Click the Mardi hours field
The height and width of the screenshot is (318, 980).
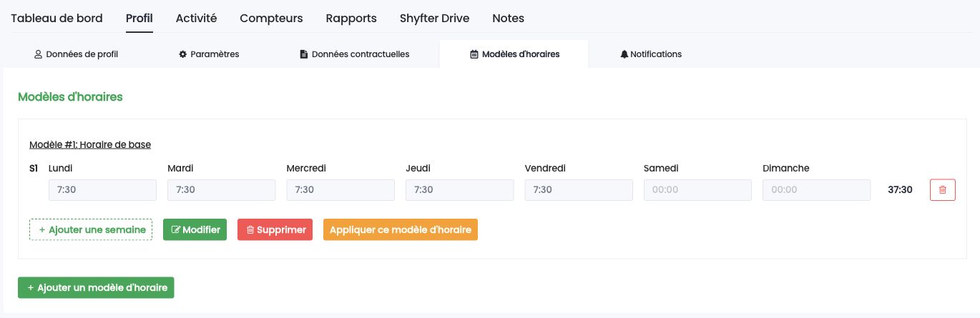tap(221, 189)
